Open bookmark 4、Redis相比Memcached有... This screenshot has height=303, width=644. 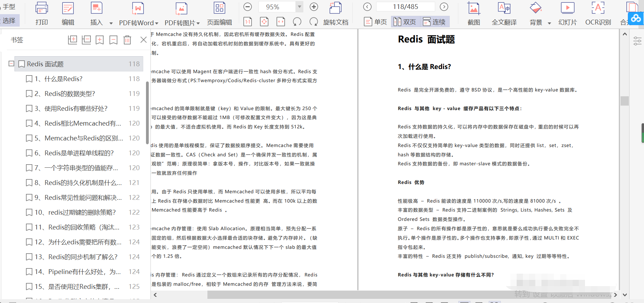83,123
